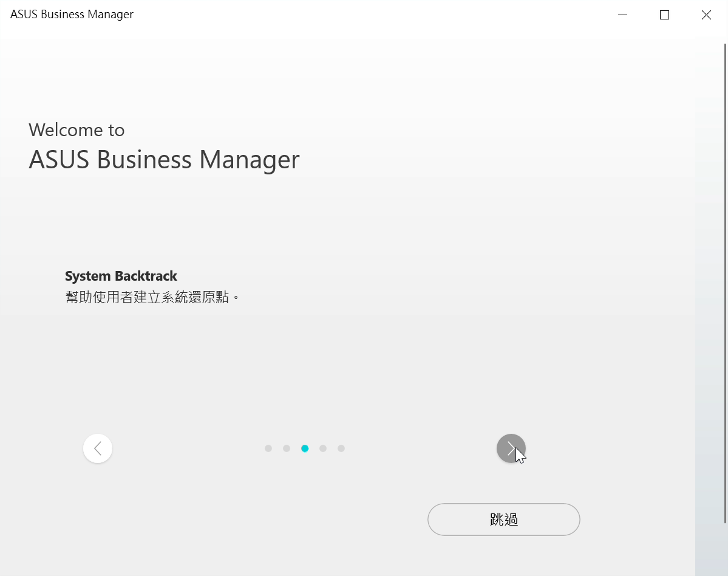Viewport: 728px width, 576px height.
Task: Jump to the first page indicator dot
Action: tap(268, 448)
